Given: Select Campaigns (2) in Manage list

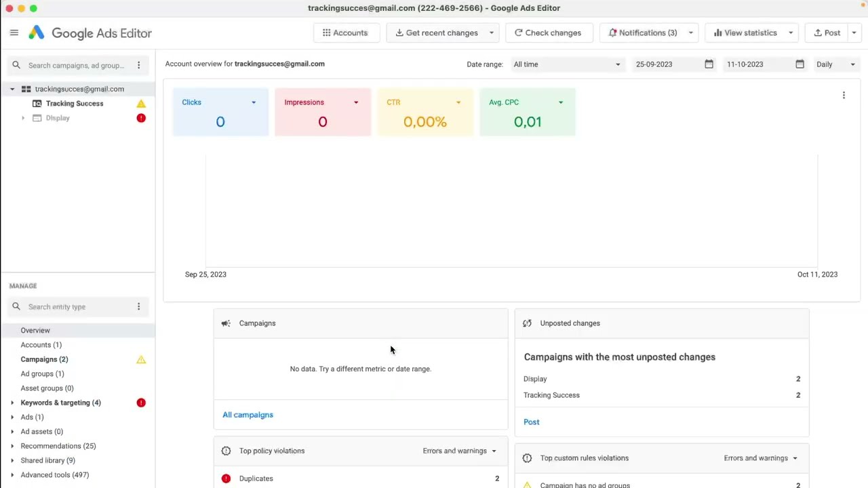Looking at the screenshot, I should click(77, 359).
